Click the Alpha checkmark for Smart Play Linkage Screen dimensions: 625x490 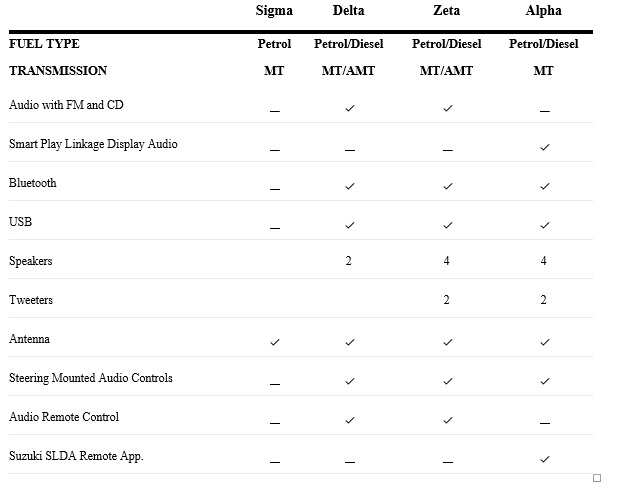tap(544, 146)
